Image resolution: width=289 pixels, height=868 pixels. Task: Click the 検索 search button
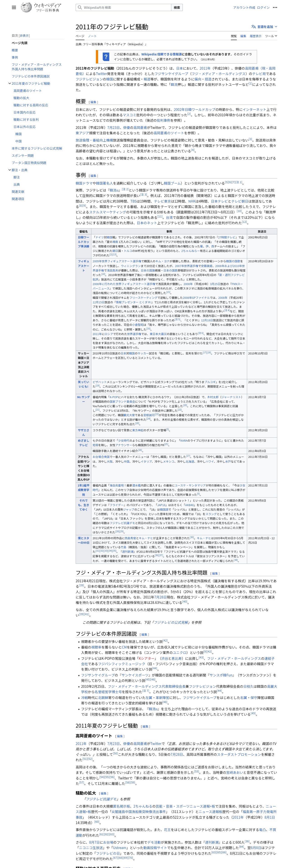pos(177,7)
